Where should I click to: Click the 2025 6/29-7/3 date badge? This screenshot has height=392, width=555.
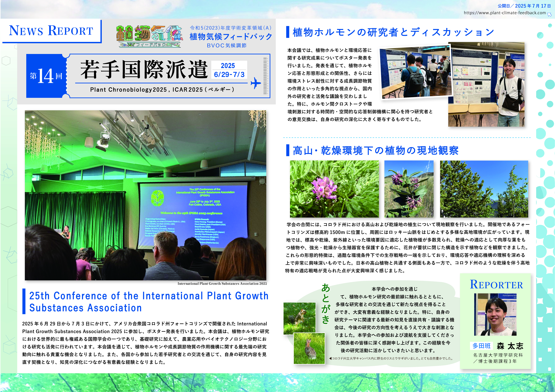229,70
